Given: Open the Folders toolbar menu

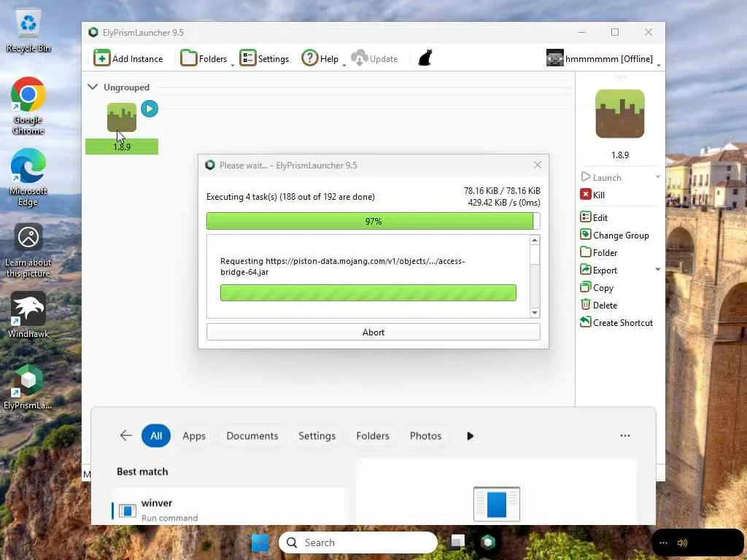Looking at the screenshot, I should click(204, 58).
